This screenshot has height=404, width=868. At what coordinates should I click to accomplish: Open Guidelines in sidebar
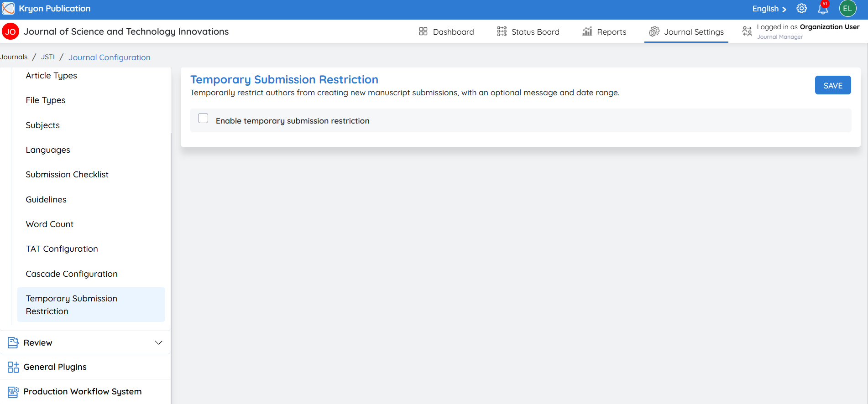point(46,200)
